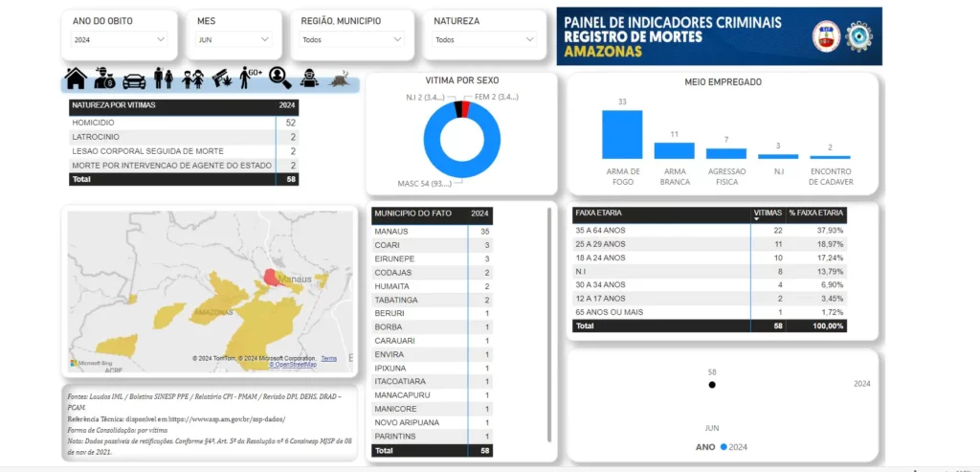The width and height of the screenshot is (980, 472).
Task: Open the NATUREZA filter dropdown
Action: point(484,39)
